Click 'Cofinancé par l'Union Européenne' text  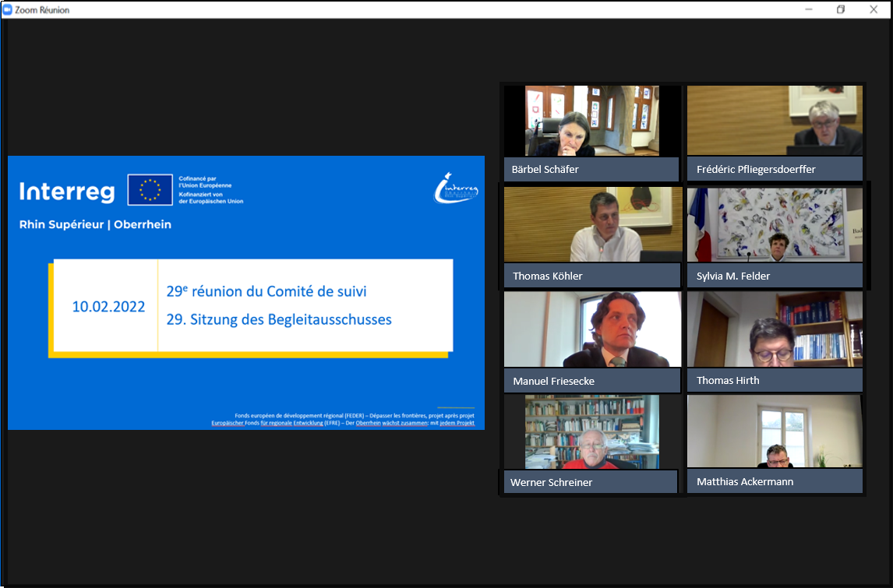[x=205, y=181]
